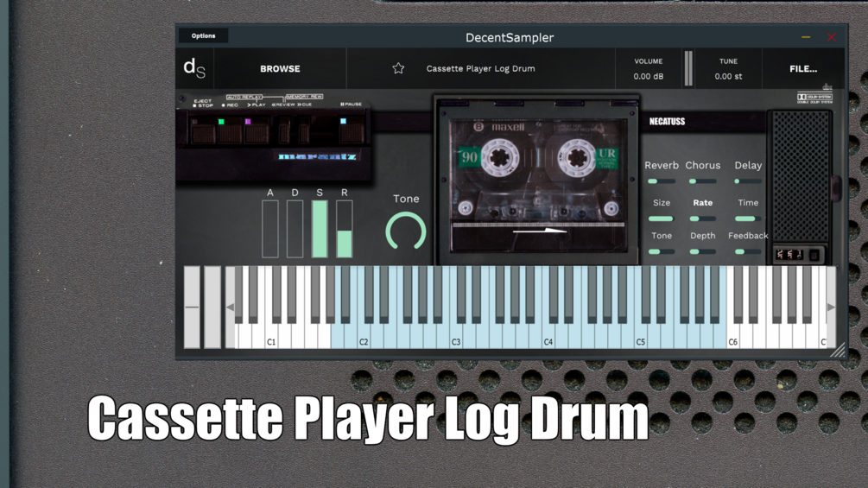Adjust the Delay amount slider
868x488 pixels.
(x=748, y=181)
